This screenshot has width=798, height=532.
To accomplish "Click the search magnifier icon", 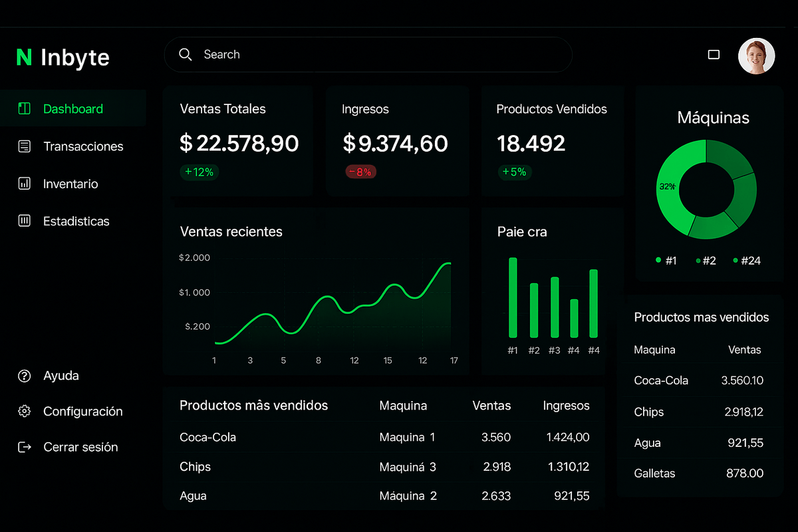I will click(186, 55).
